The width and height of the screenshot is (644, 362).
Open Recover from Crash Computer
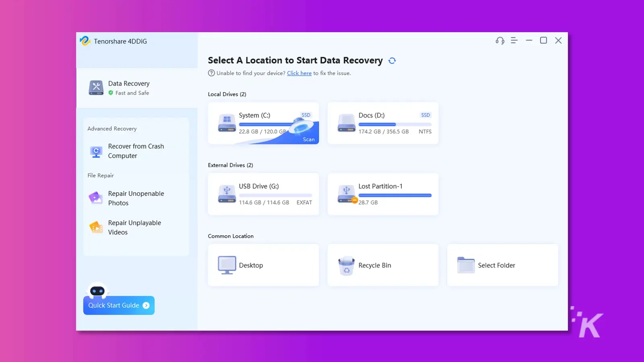coord(136,151)
